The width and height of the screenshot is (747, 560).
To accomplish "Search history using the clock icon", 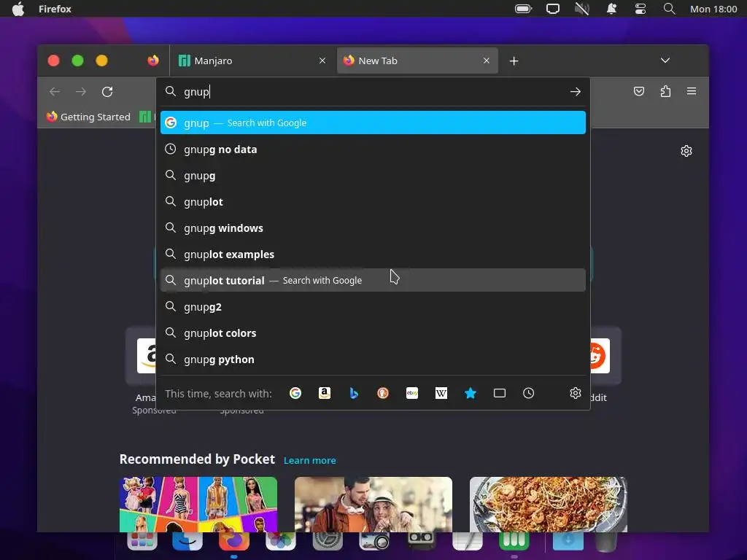I will pos(528,393).
